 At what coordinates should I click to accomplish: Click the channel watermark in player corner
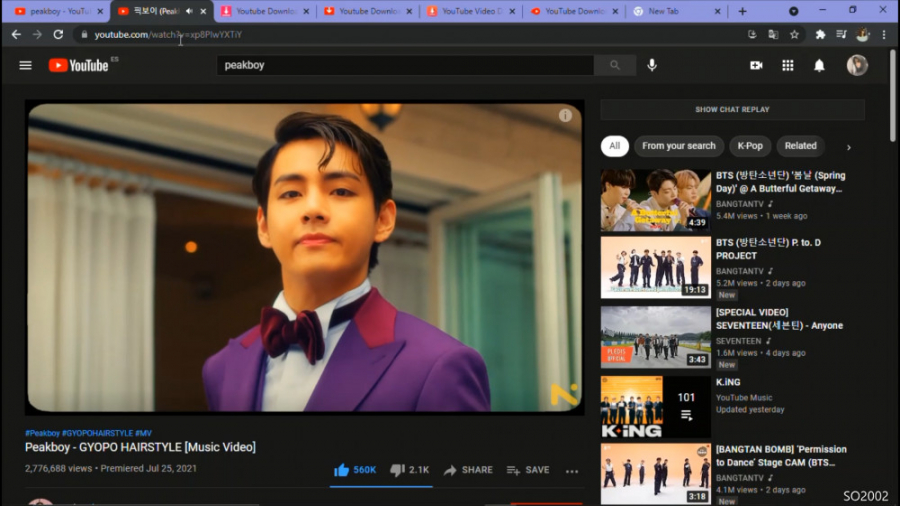point(564,395)
